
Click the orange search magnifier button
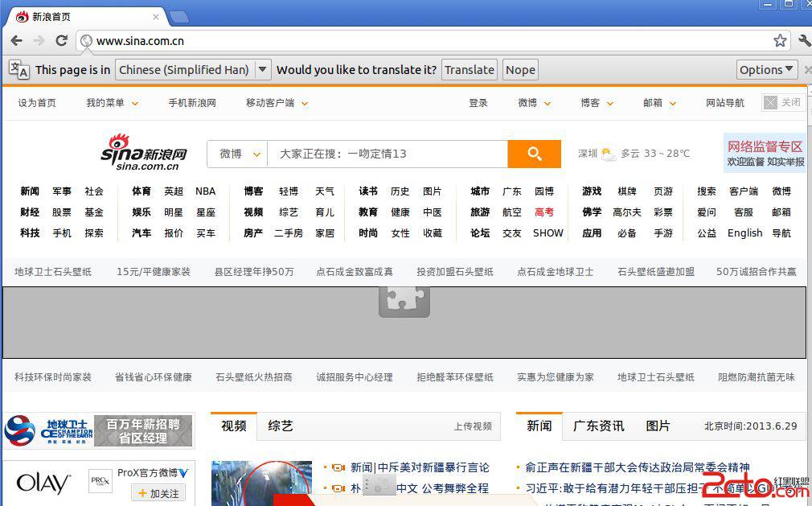(x=535, y=154)
